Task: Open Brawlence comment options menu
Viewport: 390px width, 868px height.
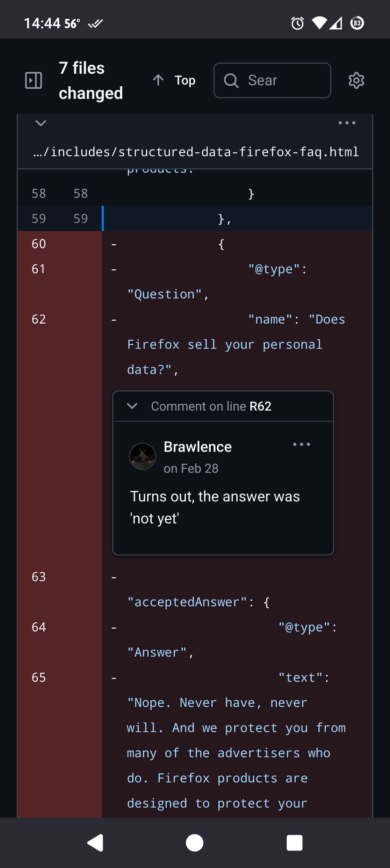Action: [x=301, y=444]
